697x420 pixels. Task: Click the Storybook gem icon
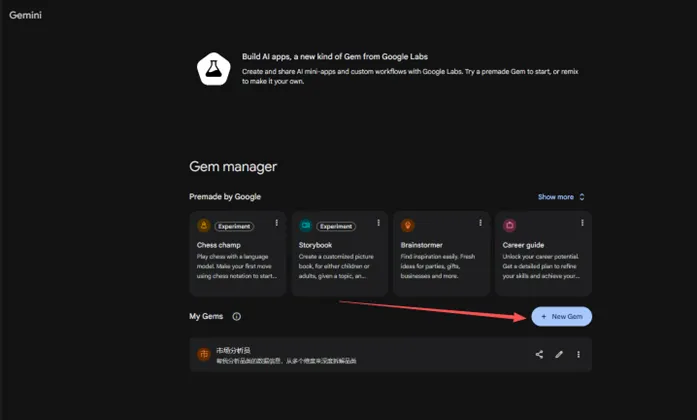[305, 225]
